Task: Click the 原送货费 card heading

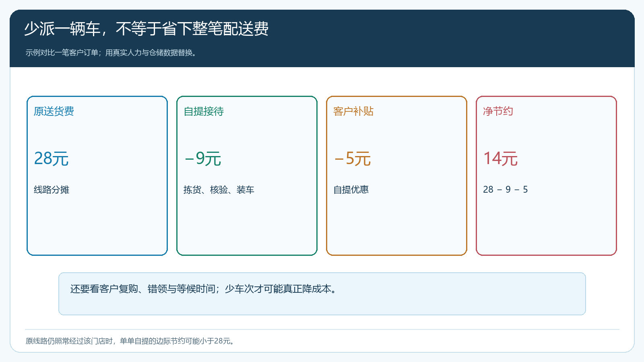Action: tap(54, 111)
